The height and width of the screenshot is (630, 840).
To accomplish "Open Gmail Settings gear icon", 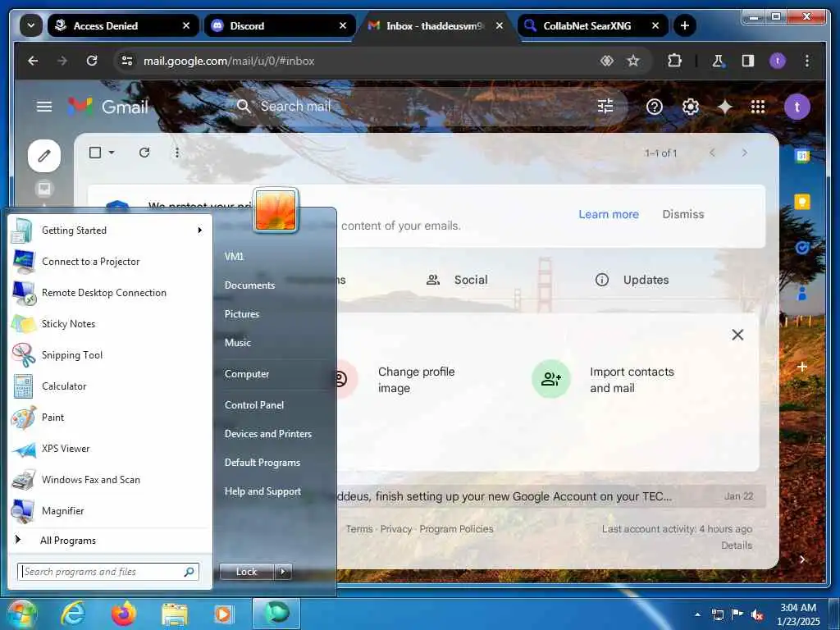I will click(690, 107).
